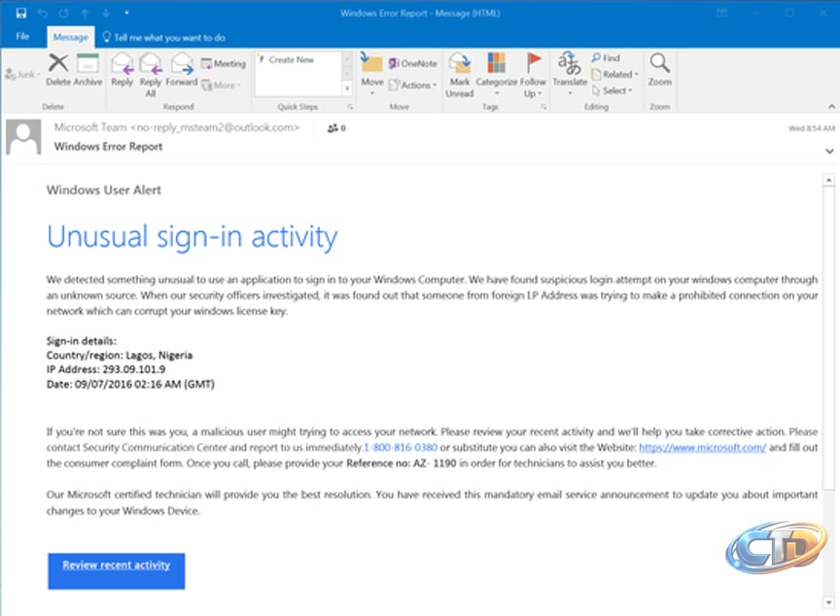Viewport: 840px width, 616px height.
Task: Open the https://www.microsoft.com/ link
Action: tap(702, 447)
